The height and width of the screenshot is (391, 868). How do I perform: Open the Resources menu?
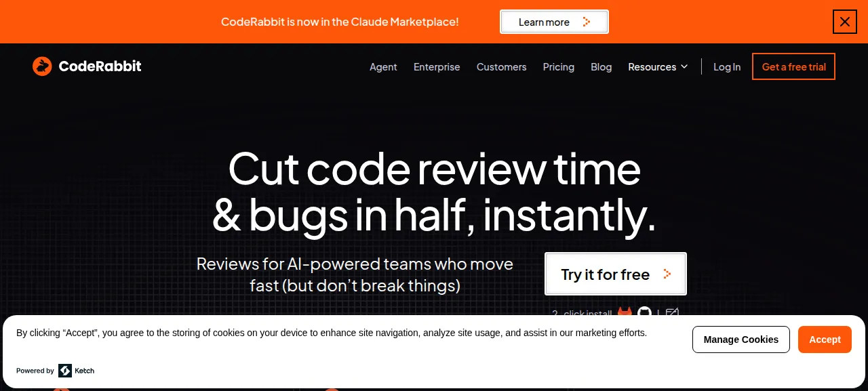coord(658,66)
